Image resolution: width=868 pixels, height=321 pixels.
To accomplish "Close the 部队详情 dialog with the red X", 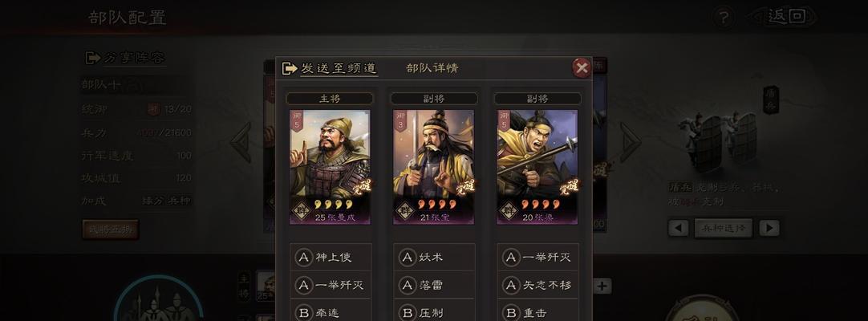I will 582,68.
